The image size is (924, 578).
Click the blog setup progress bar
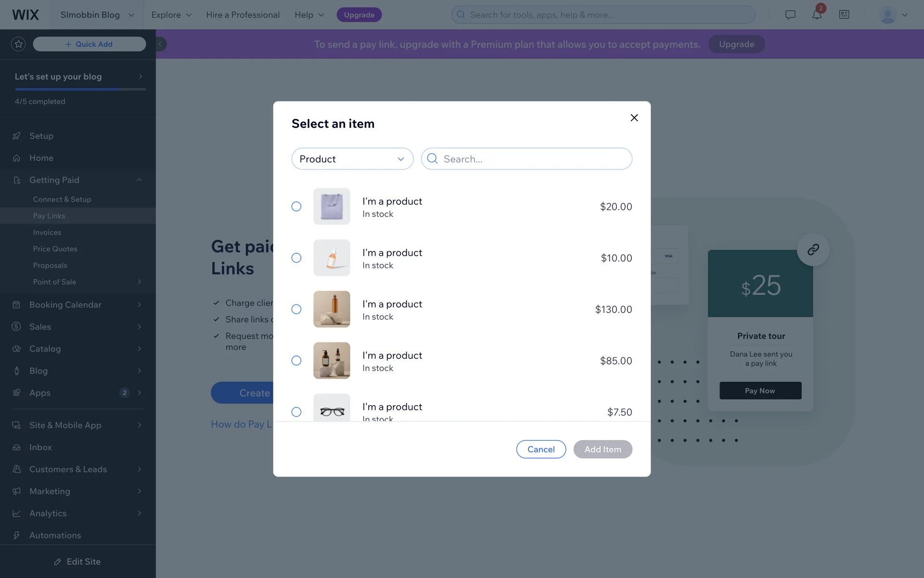tap(80, 89)
